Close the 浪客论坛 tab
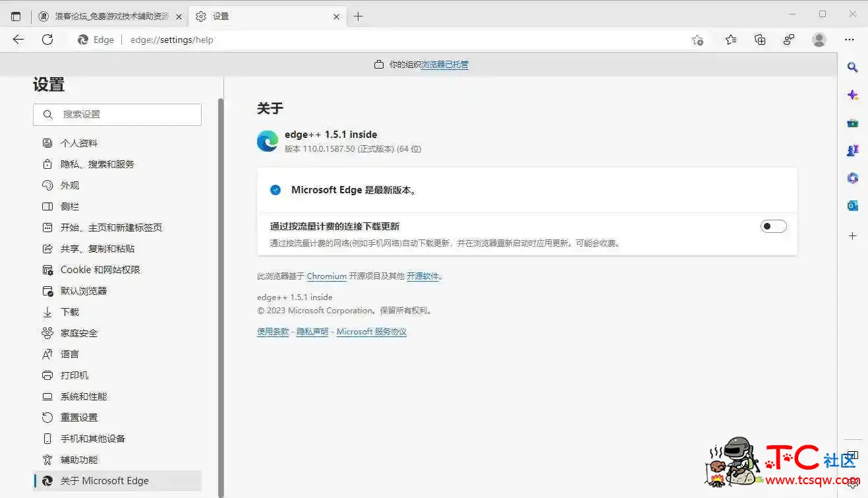Viewport: 868px width, 498px height. click(x=179, y=16)
